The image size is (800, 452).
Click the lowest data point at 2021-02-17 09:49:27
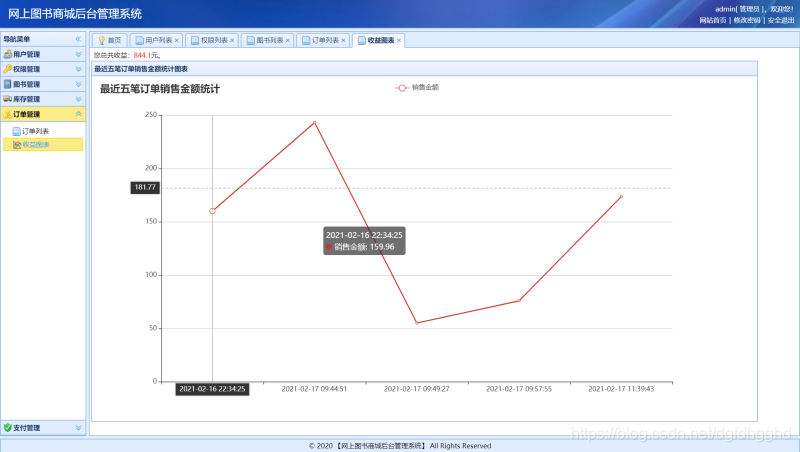[x=416, y=323]
